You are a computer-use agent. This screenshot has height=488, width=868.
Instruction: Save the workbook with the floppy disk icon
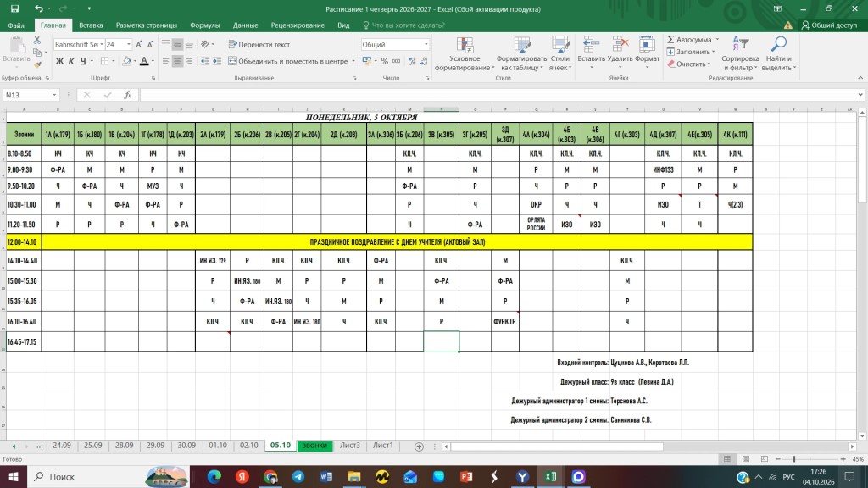[x=15, y=8]
